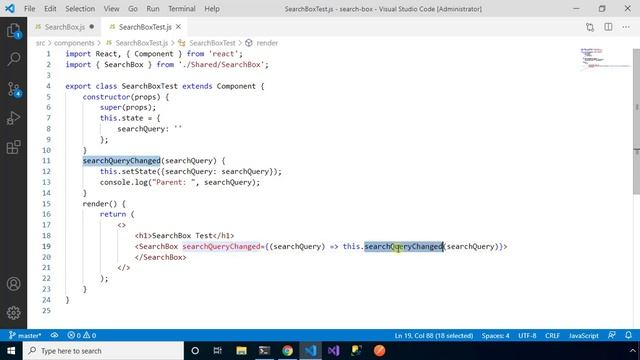Open the Accounts menu icon
The width and height of the screenshot is (640, 360).
[x=13, y=284]
